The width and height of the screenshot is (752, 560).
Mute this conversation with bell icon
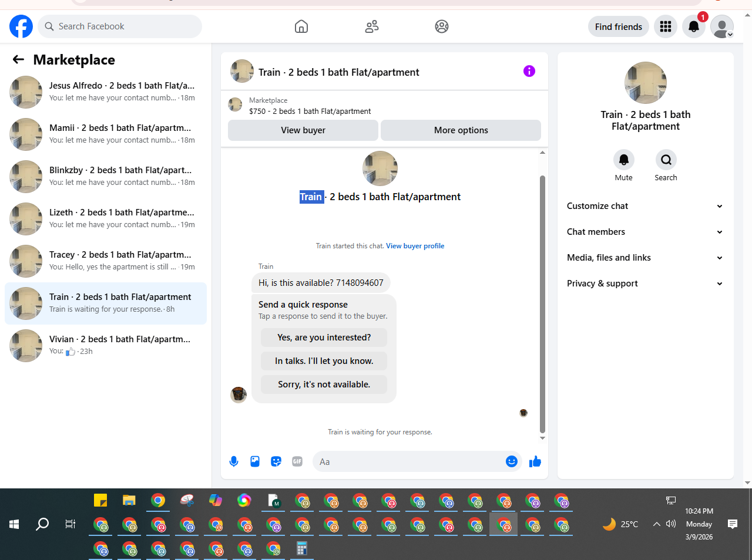tap(624, 160)
